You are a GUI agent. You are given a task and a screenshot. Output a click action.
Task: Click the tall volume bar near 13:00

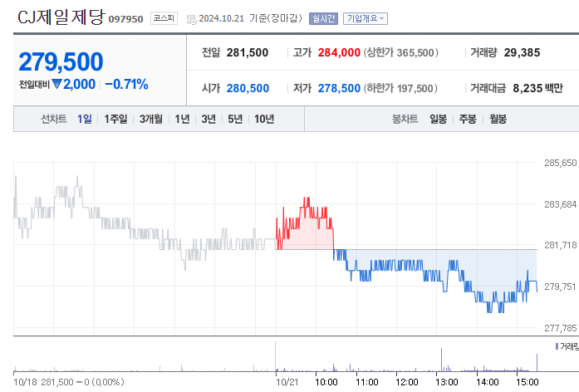pyautogui.click(x=441, y=360)
